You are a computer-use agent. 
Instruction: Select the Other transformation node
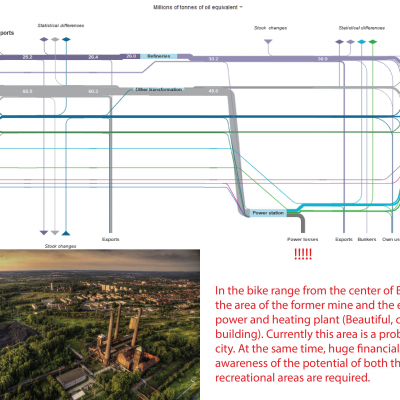coord(159,90)
